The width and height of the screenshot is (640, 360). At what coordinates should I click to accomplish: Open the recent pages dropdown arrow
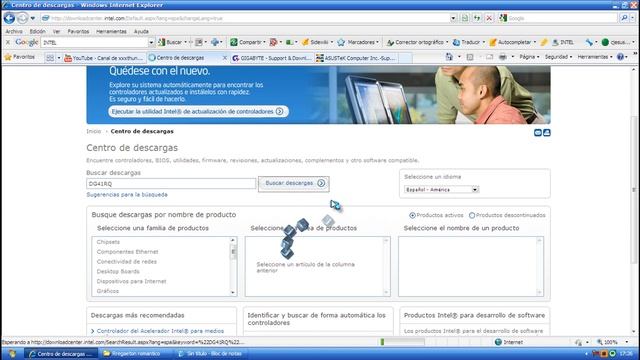click(x=33, y=18)
